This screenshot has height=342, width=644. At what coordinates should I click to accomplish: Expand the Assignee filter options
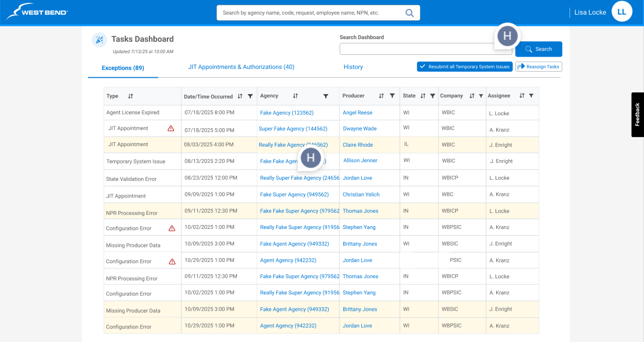click(533, 96)
